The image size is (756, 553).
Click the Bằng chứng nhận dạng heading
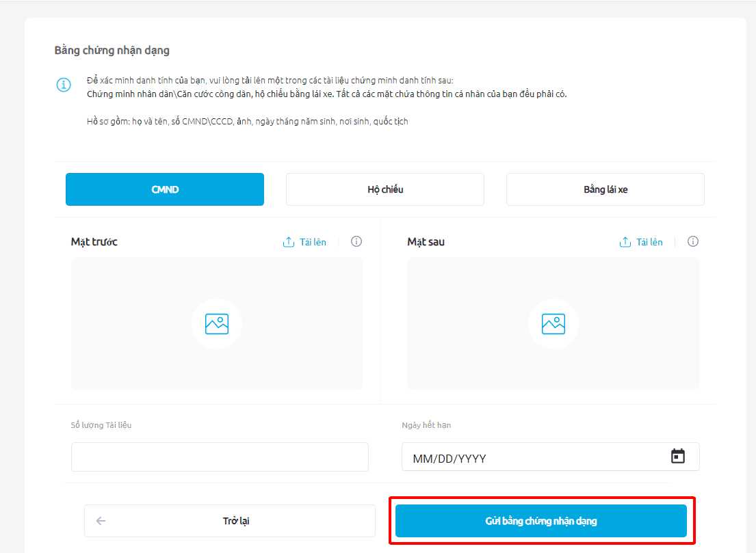[x=112, y=50]
